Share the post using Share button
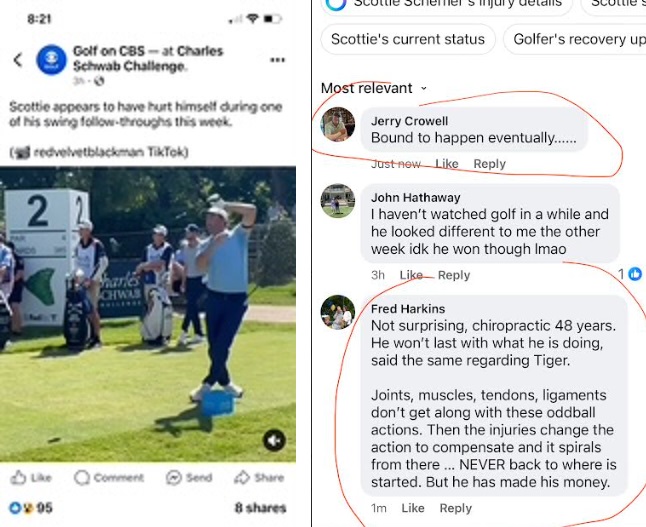The height and width of the screenshot is (527, 646). (259, 478)
